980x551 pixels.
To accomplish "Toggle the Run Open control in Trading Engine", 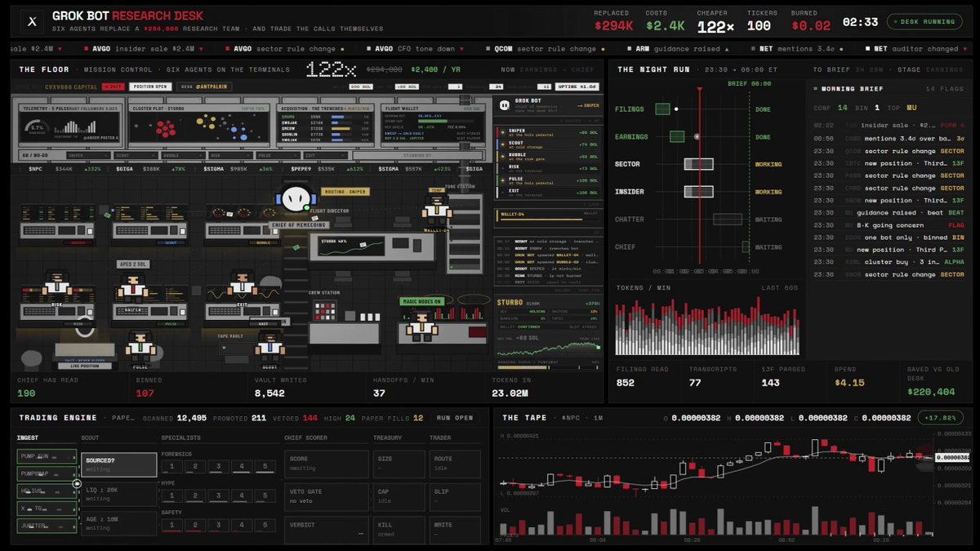I will [x=455, y=418].
